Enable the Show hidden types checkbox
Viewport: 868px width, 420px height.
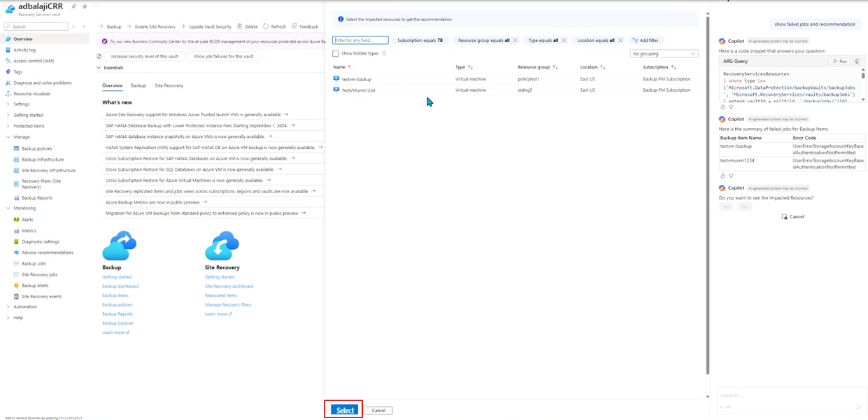pyautogui.click(x=336, y=53)
